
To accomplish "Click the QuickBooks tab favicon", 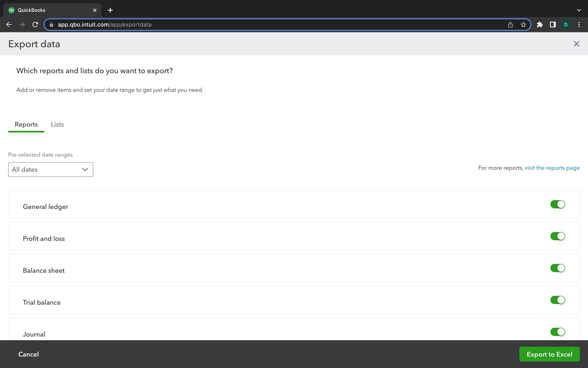I will [11, 10].
